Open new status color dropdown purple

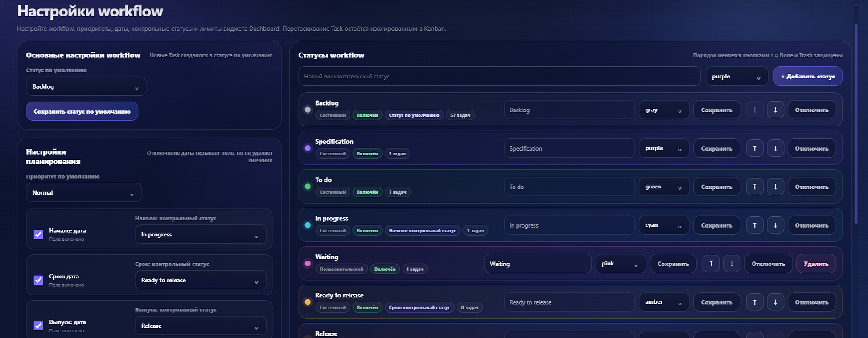(x=737, y=76)
